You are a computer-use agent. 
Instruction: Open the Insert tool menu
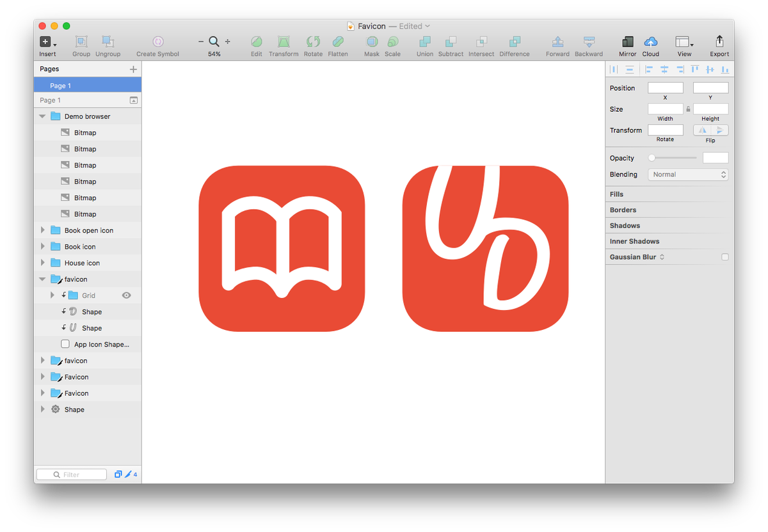click(47, 42)
